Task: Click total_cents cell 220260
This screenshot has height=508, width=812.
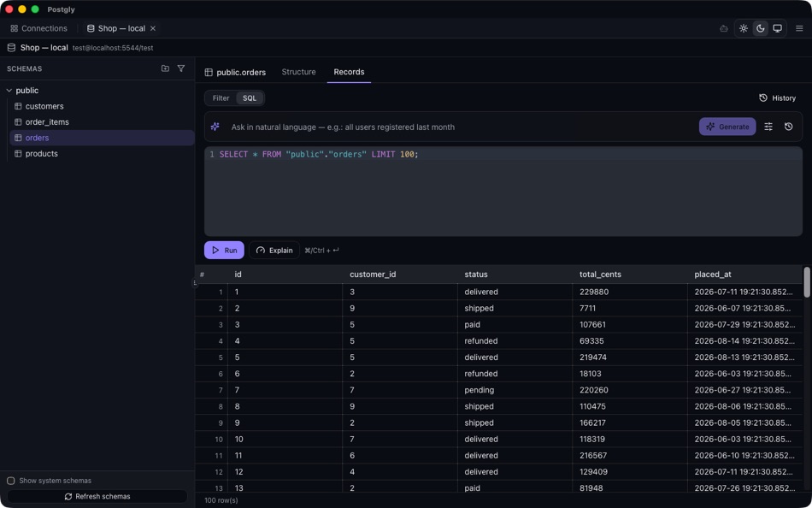Action: 630,390
